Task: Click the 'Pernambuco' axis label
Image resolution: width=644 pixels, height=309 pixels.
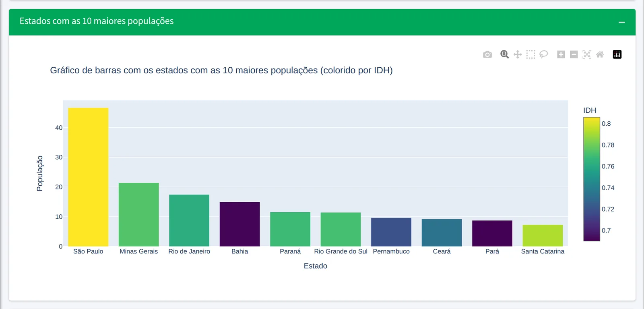Action: pos(391,251)
